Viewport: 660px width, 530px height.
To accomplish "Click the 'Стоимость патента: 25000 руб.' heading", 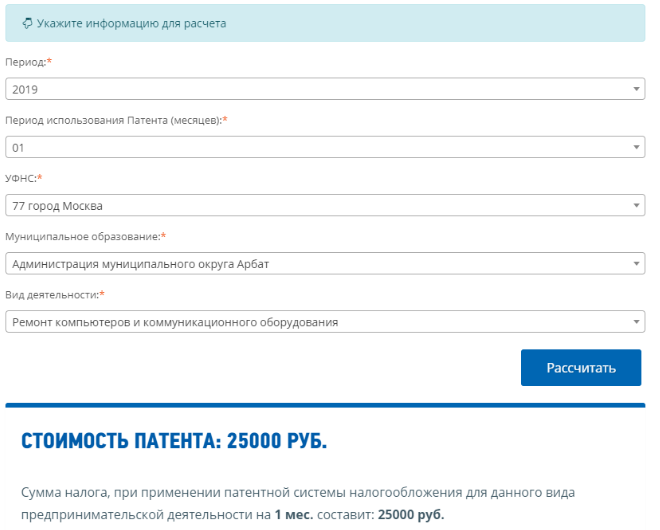I will pyautogui.click(x=174, y=441).
